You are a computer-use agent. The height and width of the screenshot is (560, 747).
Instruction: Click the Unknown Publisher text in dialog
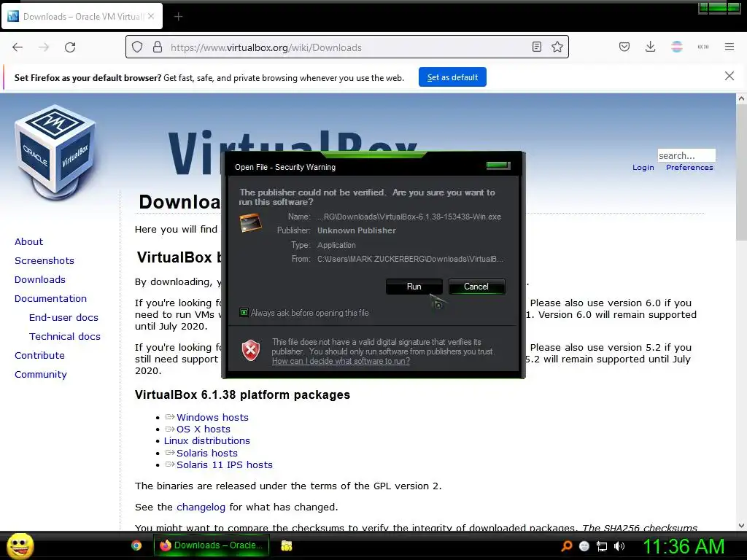356,230
